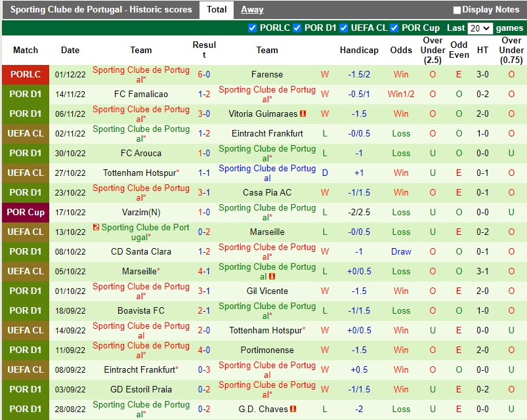Toggle the UEFA CL filter checkbox
Viewport: 527px width, 420px height.
point(344,28)
